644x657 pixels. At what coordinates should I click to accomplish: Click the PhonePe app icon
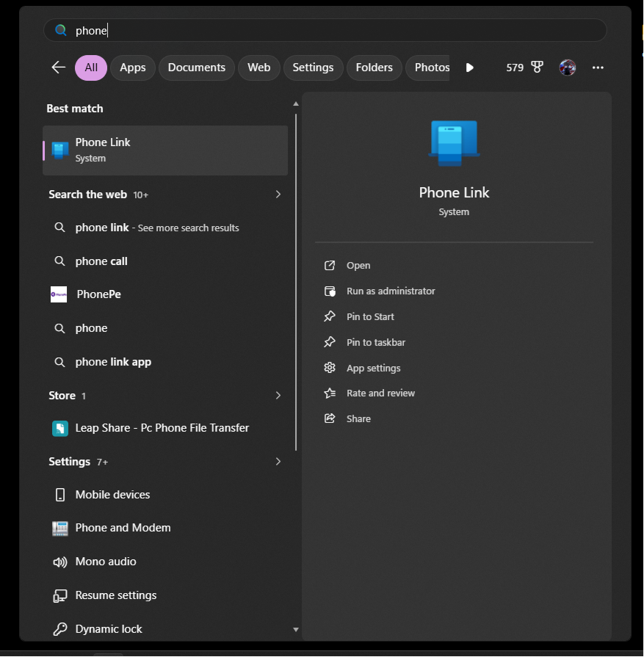tap(59, 294)
